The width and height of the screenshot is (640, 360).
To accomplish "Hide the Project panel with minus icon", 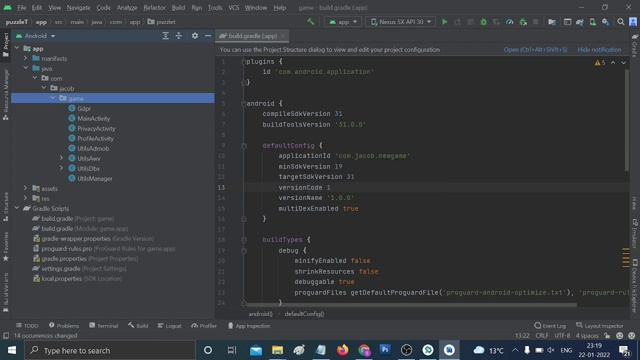I will [208, 36].
